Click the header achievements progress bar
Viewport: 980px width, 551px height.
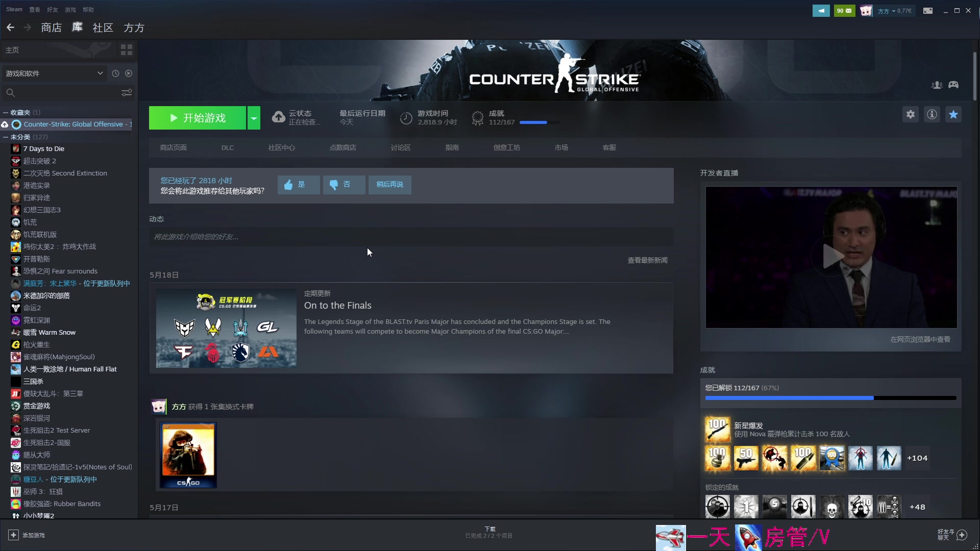[540, 122]
